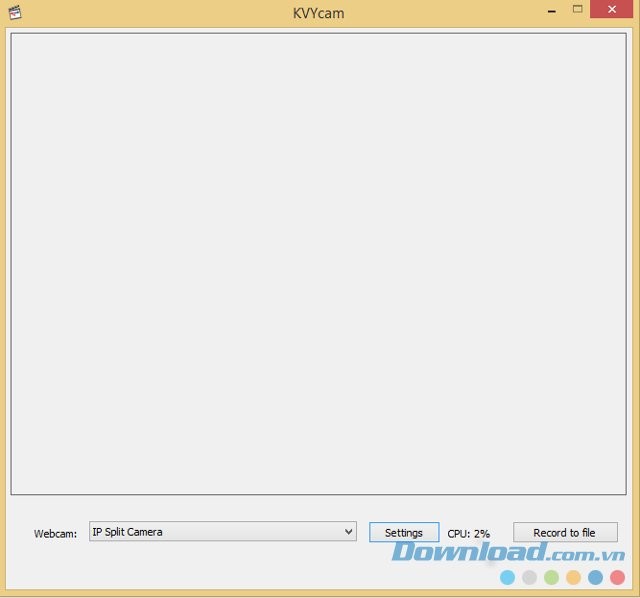
Task: Click the light blue dot under watermark
Action: tap(508, 577)
